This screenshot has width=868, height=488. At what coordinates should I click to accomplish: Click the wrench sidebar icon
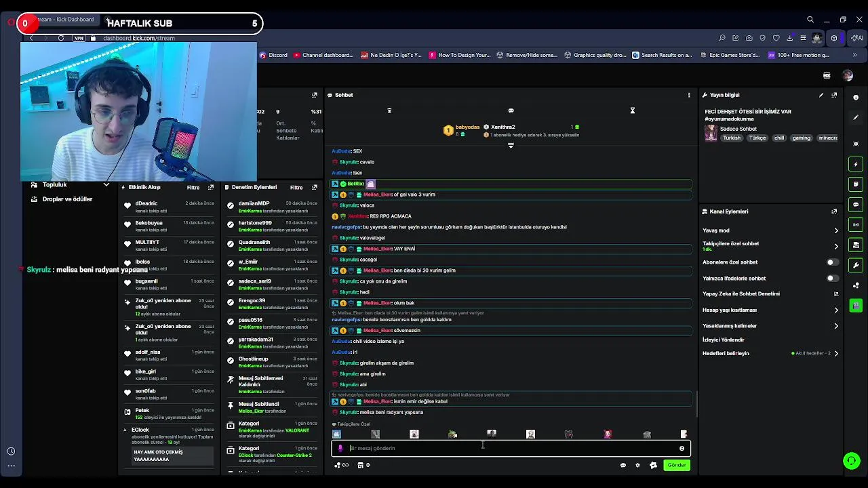click(x=856, y=265)
